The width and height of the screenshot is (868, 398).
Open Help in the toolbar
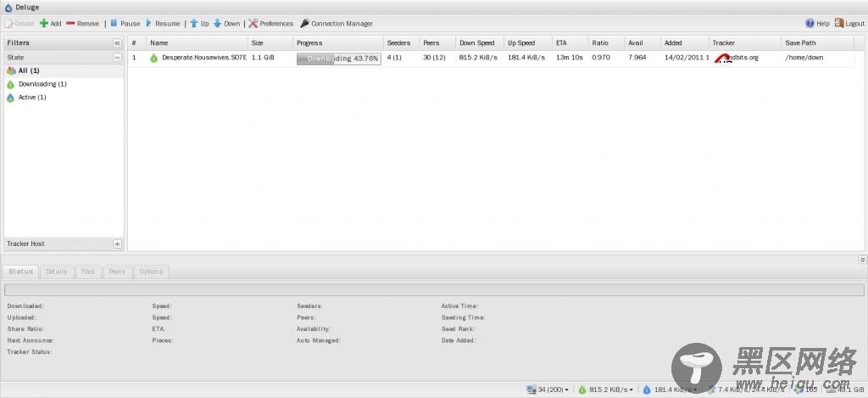click(x=818, y=23)
